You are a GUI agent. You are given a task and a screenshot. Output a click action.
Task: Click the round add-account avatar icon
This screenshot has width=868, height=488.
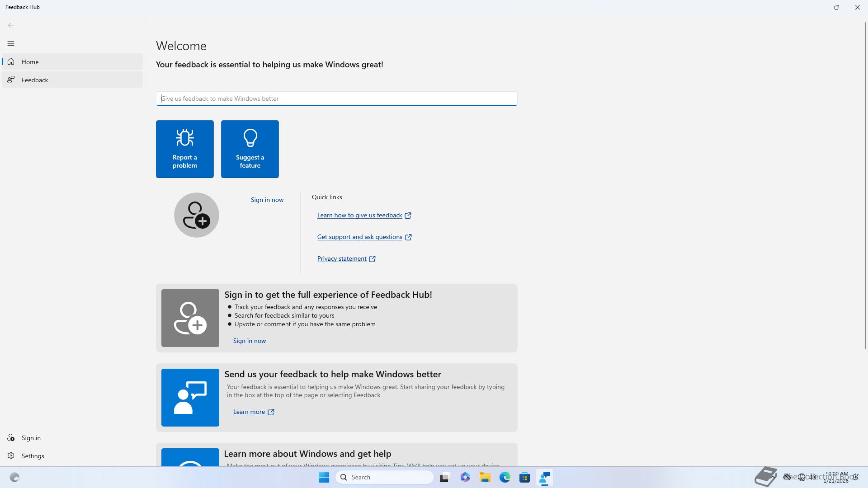click(x=196, y=215)
